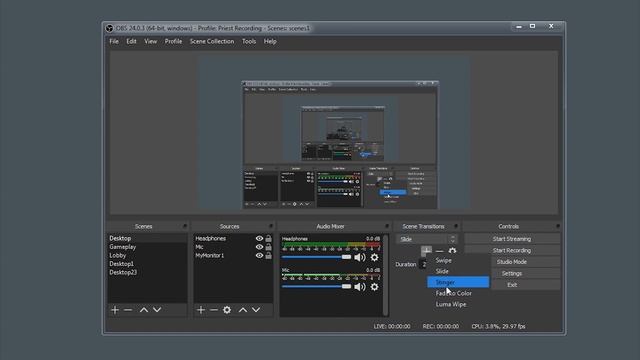Open Headphones audio settings gear
Screen dimensions: 640x360
point(374,257)
